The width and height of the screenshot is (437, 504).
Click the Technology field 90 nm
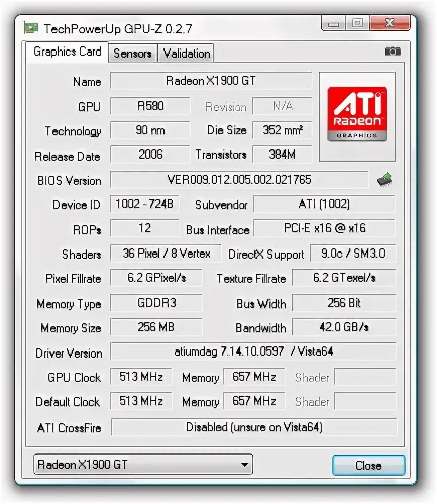coord(150,130)
